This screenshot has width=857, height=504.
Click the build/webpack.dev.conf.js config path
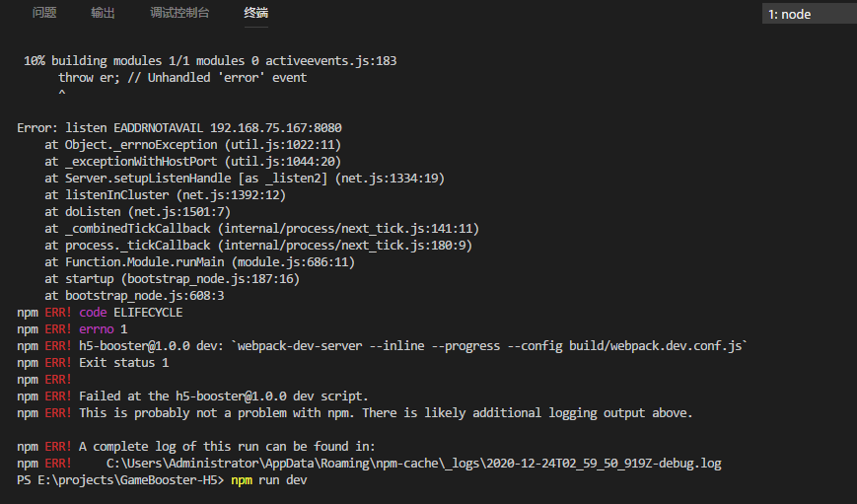click(x=655, y=346)
